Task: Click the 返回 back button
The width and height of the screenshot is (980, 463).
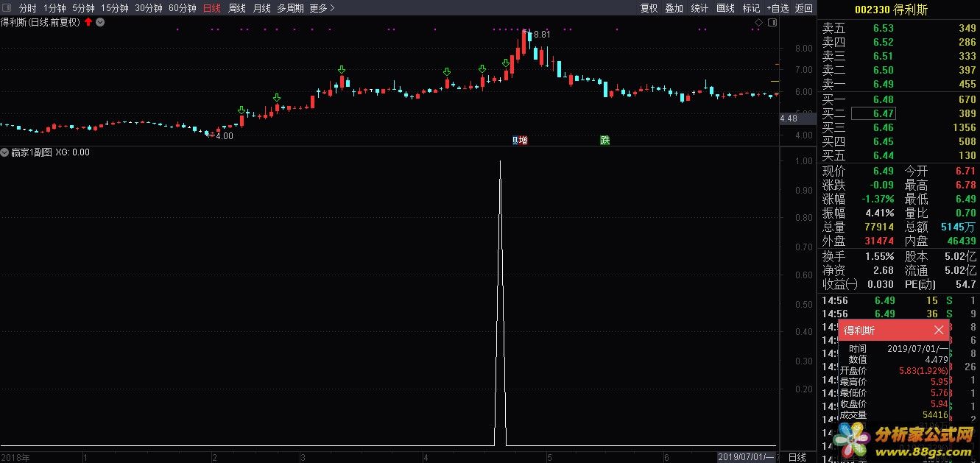Action: click(x=804, y=8)
